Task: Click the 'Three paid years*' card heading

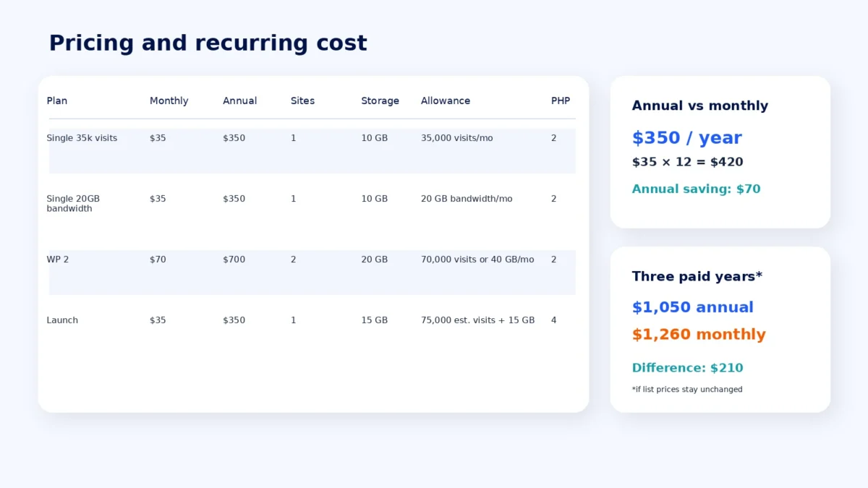Action: click(697, 276)
